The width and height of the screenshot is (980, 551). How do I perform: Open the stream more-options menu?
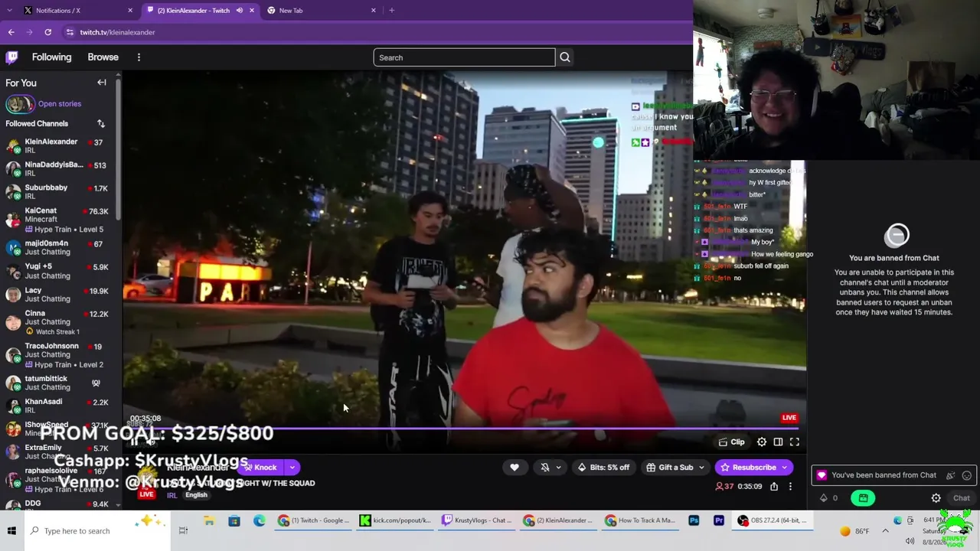coord(790,487)
